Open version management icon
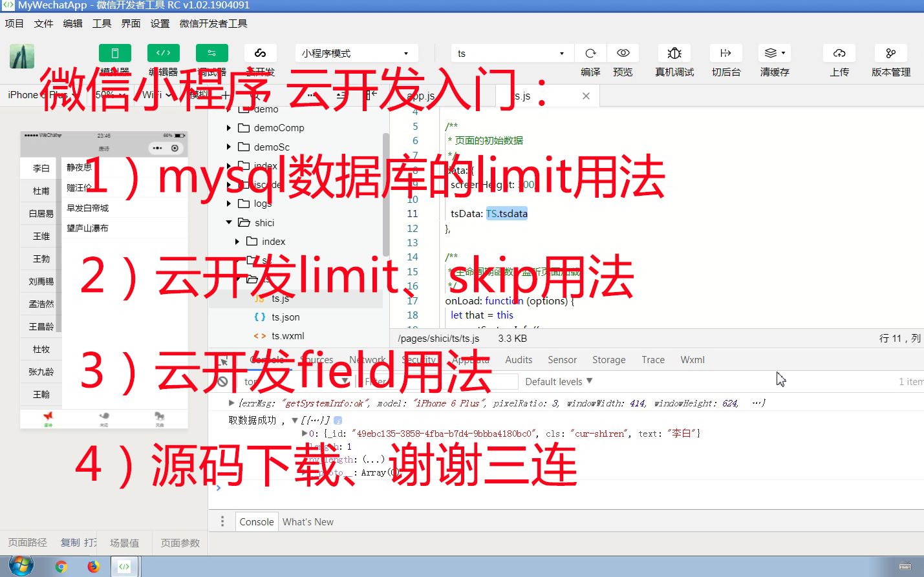Image resolution: width=924 pixels, height=577 pixels. [891, 53]
